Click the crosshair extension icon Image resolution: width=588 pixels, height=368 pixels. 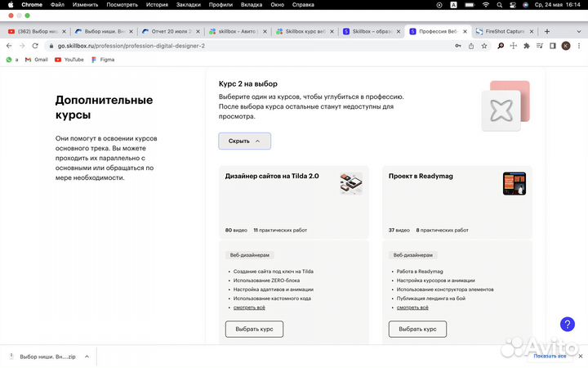coord(514,46)
